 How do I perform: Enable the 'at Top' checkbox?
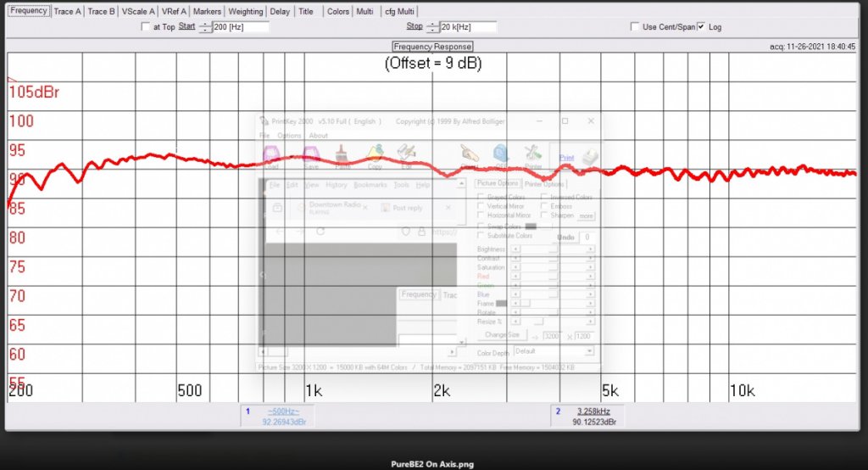146,27
